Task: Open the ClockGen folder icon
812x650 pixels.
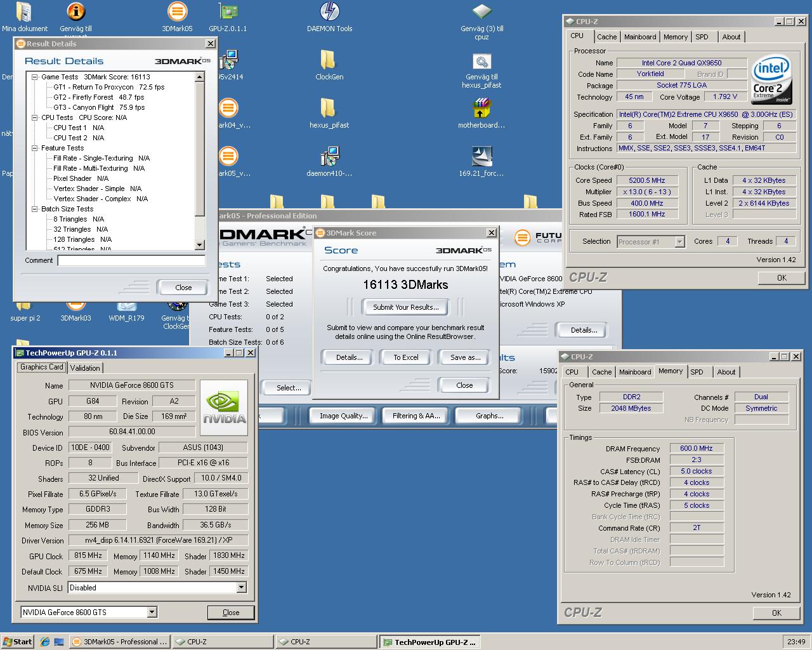Action: [x=328, y=60]
